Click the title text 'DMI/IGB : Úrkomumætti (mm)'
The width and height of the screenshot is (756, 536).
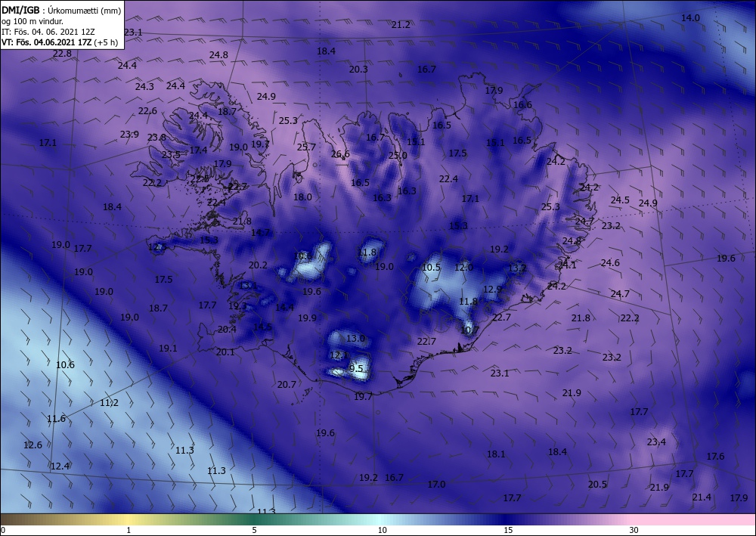click(61, 10)
